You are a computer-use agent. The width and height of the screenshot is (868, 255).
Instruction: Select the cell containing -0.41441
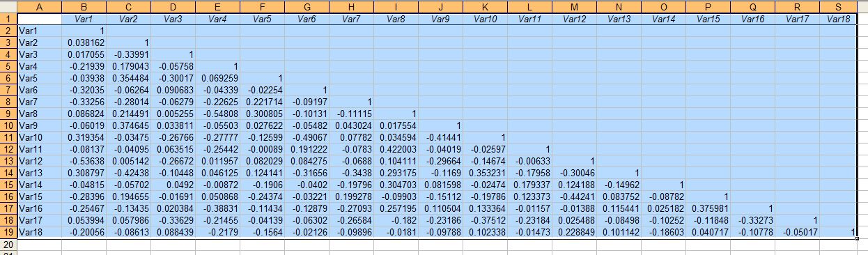[x=440, y=137]
